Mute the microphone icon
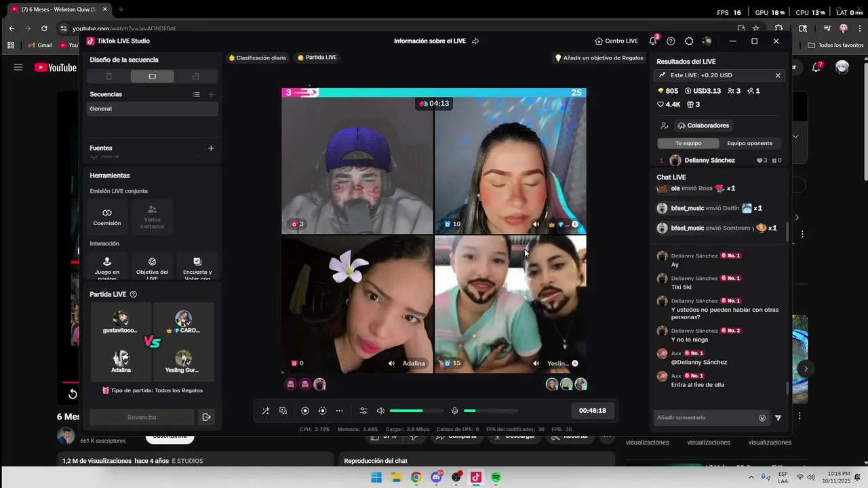 (455, 411)
